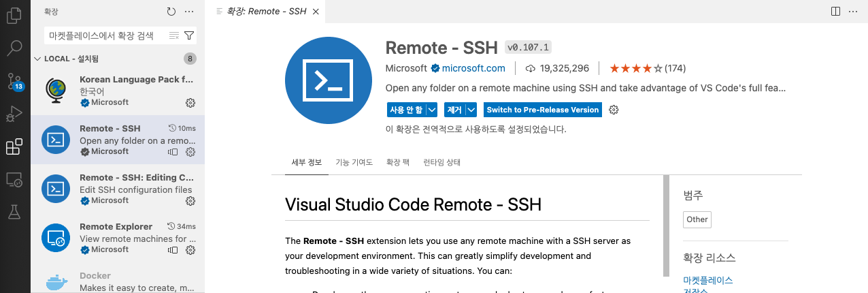Select the 런타임 상태 tab
Screen dimensions: 868x293
point(441,162)
